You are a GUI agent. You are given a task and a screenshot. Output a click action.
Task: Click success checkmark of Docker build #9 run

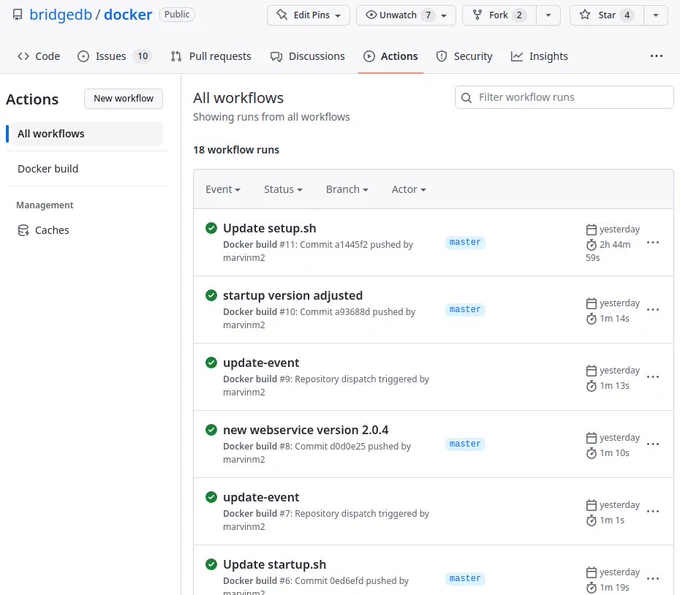click(211, 363)
